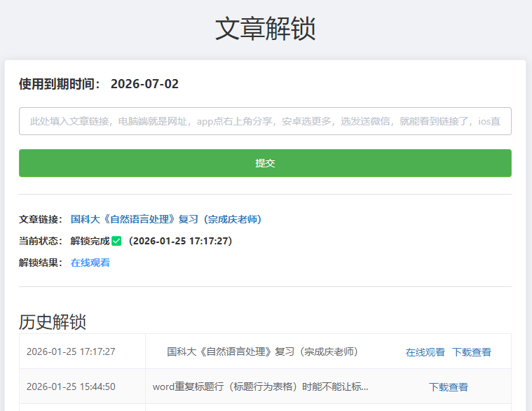Select the word重复标题行 history entry title

(x=260, y=386)
